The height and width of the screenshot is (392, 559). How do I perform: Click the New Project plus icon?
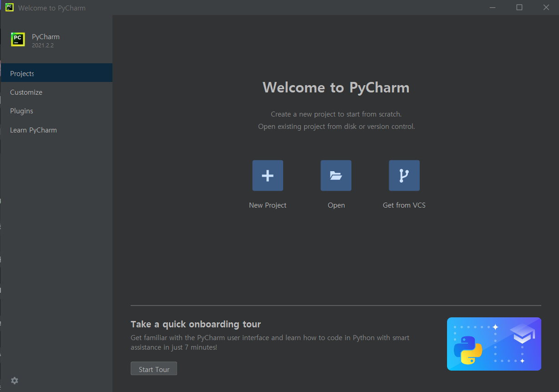pyautogui.click(x=268, y=175)
